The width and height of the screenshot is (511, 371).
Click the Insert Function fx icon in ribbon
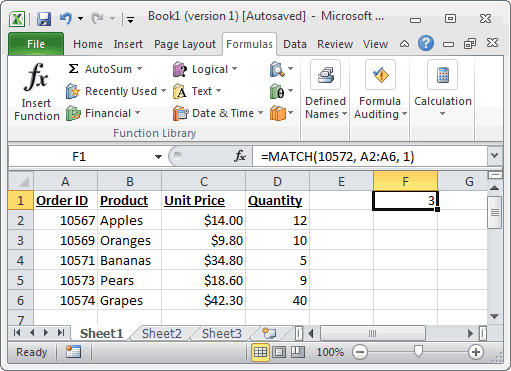[36, 77]
